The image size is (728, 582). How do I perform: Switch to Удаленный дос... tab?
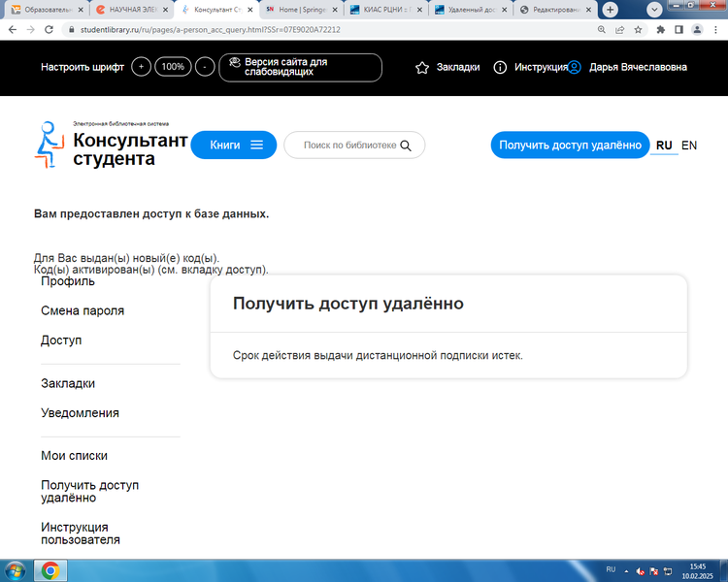(471, 10)
